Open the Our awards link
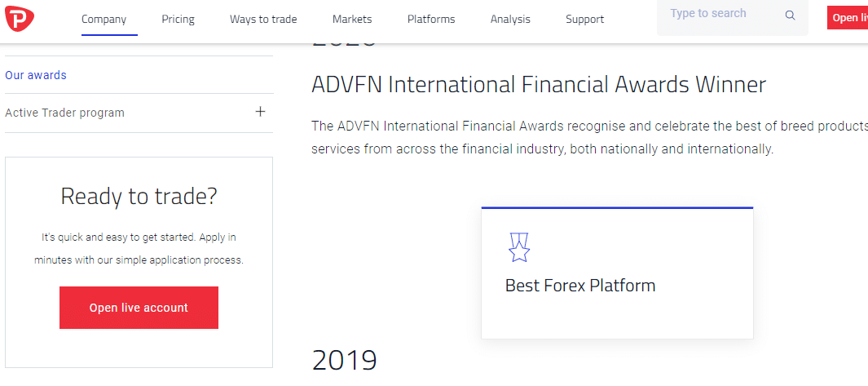This screenshot has width=868, height=386. pyautogui.click(x=36, y=75)
